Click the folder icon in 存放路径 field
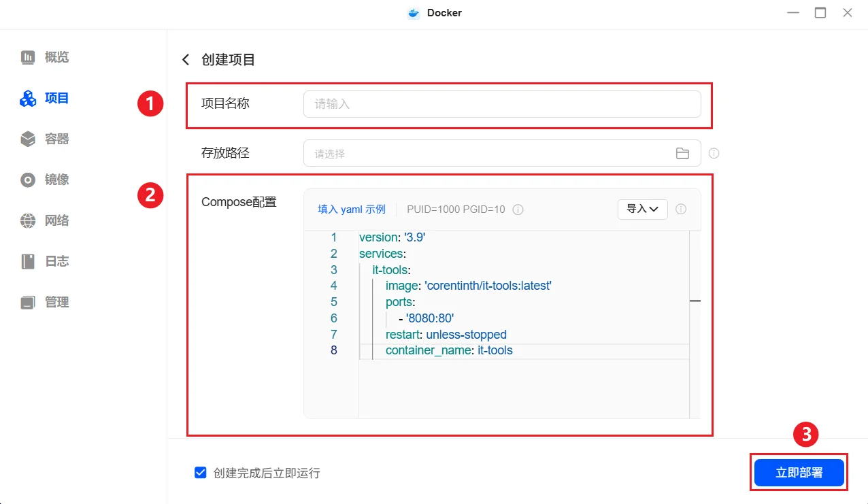 click(682, 154)
